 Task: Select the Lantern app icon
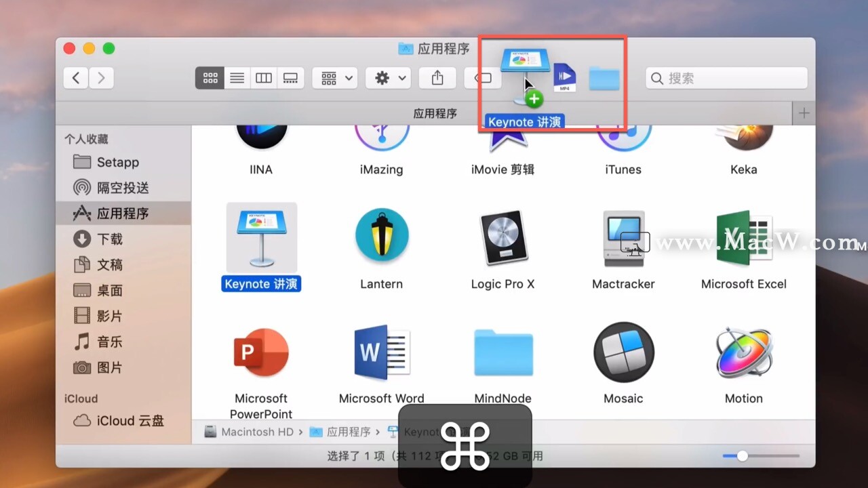[382, 235]
